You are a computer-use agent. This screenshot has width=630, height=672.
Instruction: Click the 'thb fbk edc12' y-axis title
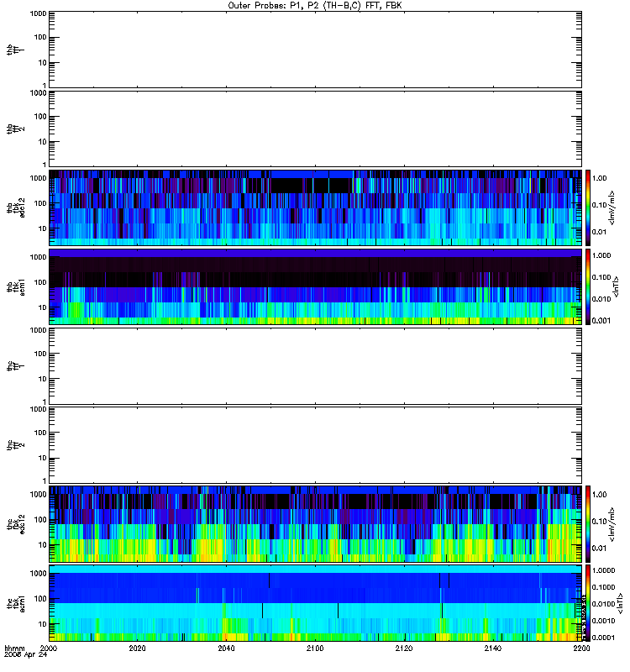coord(16,207)
